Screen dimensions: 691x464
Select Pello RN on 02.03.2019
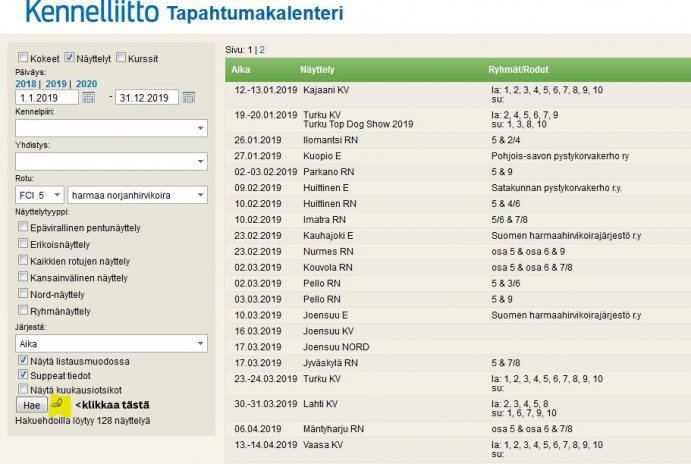(x=322, y=283)
